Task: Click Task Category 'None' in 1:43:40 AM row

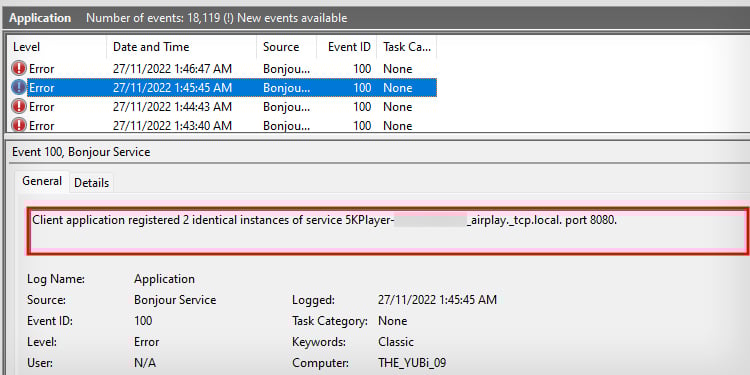Action: tap(397, 125)
